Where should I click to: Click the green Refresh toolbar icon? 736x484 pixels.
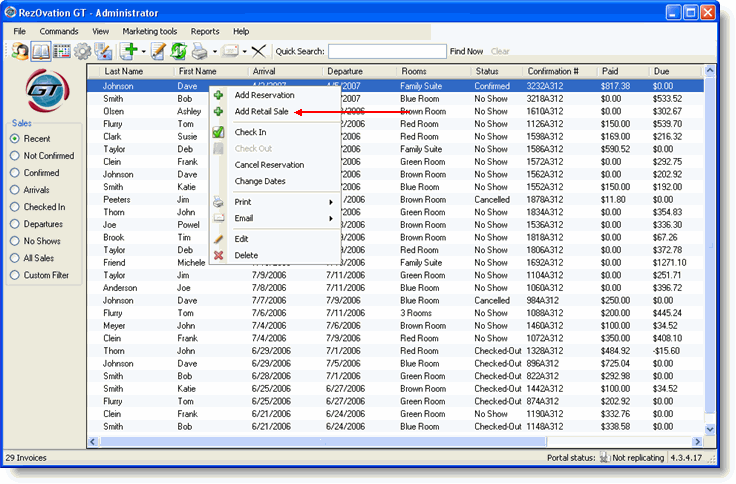point(178,51)
